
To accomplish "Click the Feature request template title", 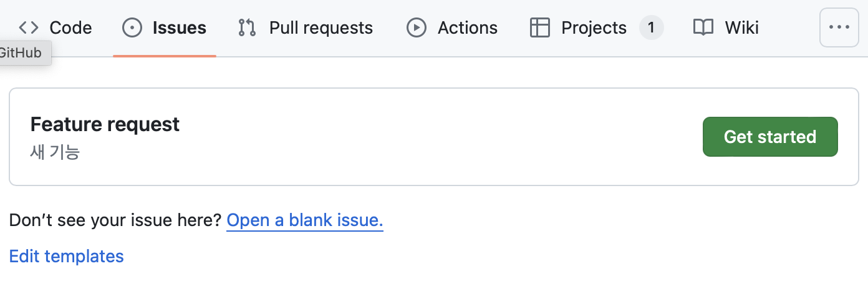I will [105, 124].
